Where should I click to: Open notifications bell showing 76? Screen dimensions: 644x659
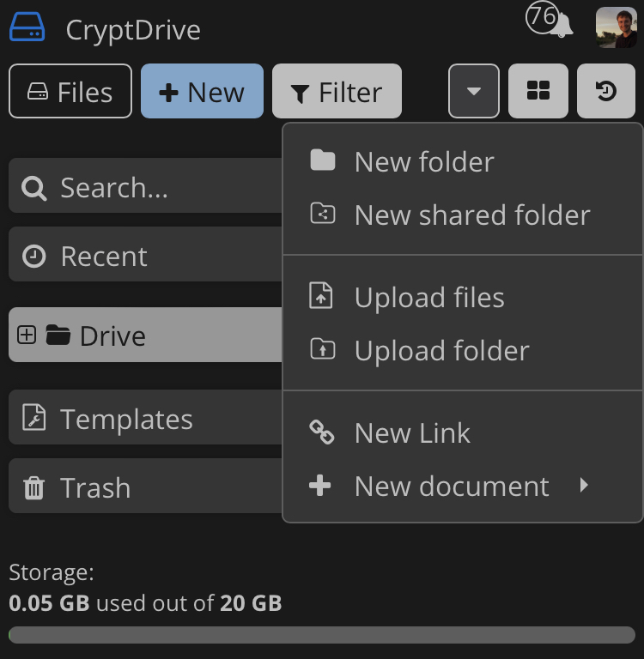coord(550,20)
